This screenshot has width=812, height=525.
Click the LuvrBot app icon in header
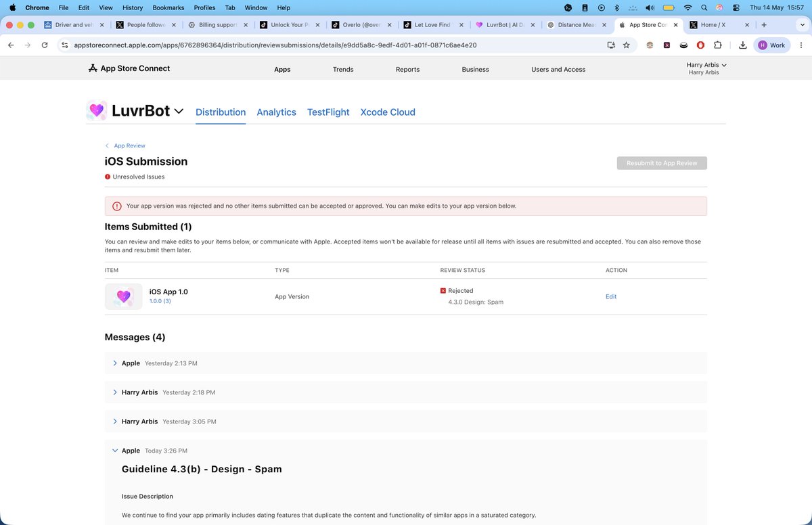coord(96,110)
